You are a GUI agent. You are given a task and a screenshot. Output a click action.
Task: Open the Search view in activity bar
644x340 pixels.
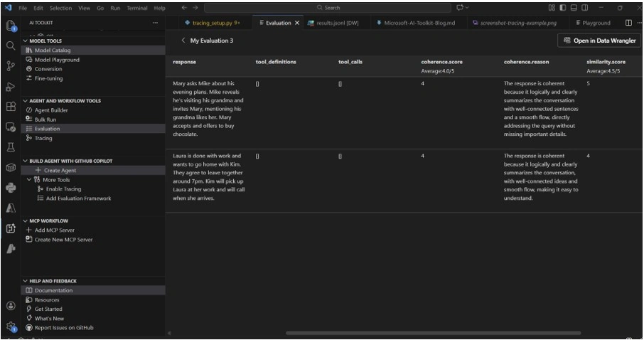coord(11,46)
